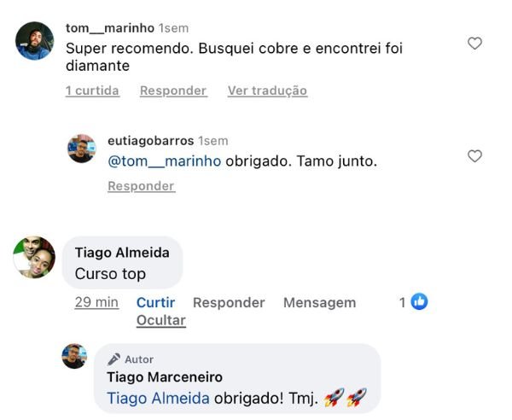View the 1 curtida likes list
The image size is (512, 420).
tap(92, 90)
